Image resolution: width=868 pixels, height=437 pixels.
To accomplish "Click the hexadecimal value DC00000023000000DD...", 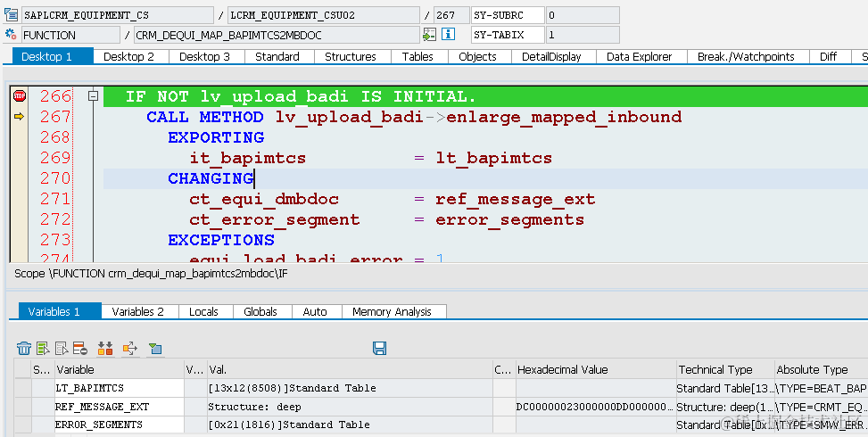I will coord(595,407).
